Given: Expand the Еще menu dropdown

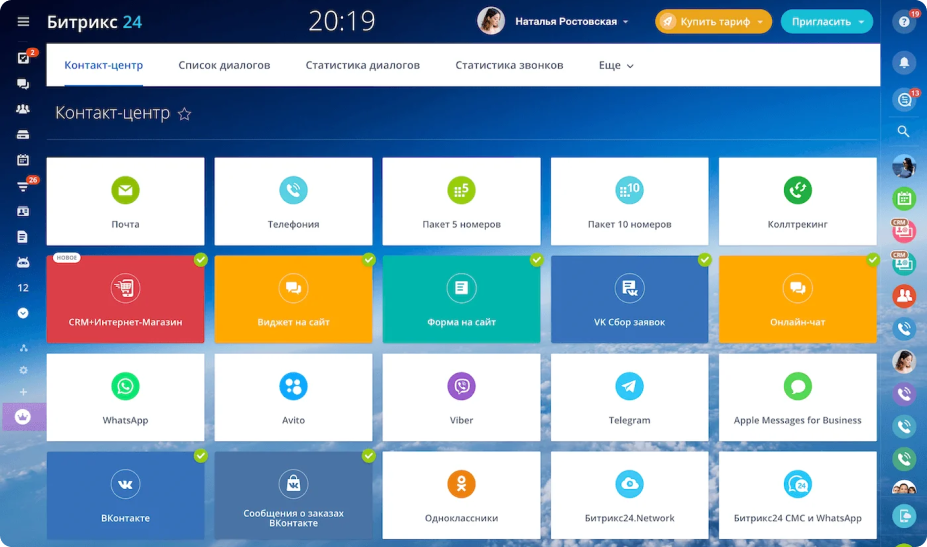Looking at the screenshot, I should click(616, 66).
